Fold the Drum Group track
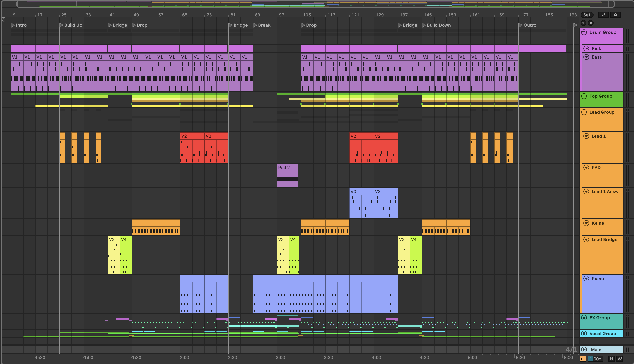 [584, 32]
